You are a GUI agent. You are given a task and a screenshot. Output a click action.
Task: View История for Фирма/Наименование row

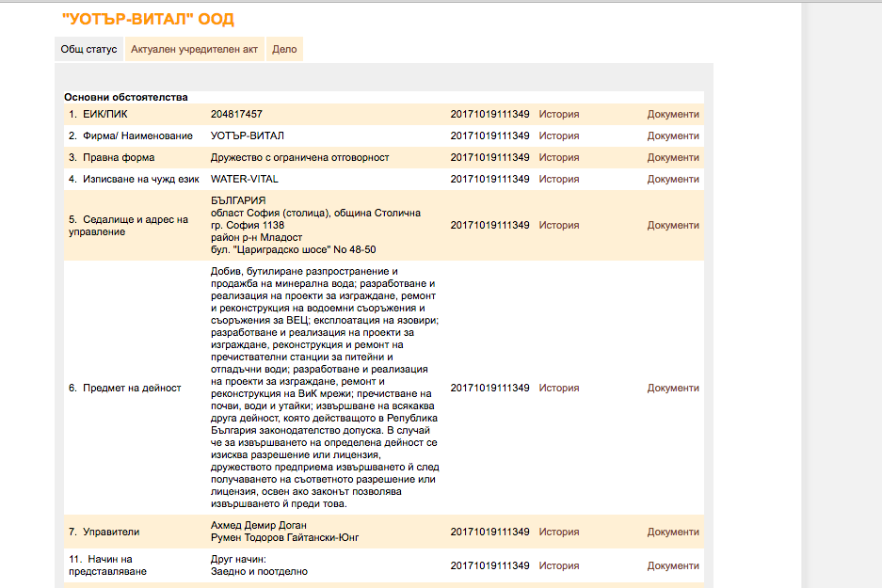click(x=559, y=135)
